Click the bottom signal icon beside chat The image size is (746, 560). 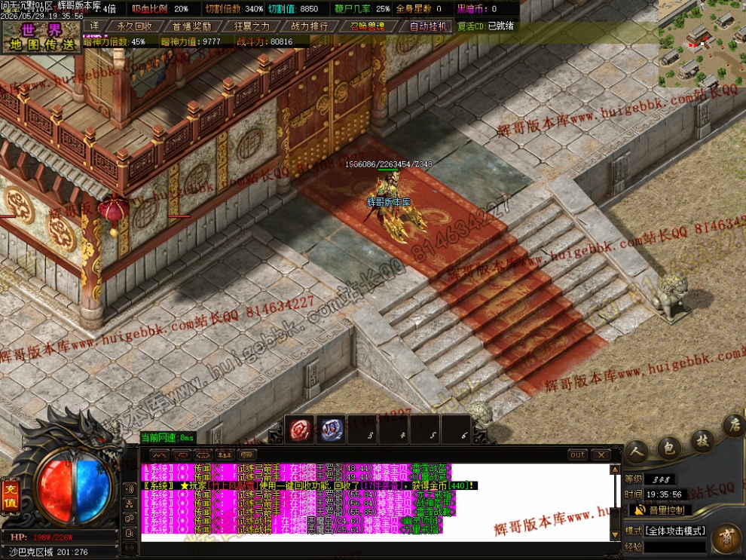point(130,548)
